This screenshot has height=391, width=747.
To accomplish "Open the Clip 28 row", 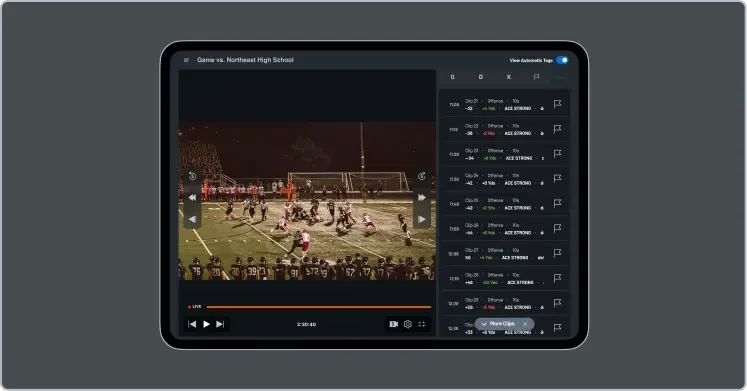I will point(505,278).
